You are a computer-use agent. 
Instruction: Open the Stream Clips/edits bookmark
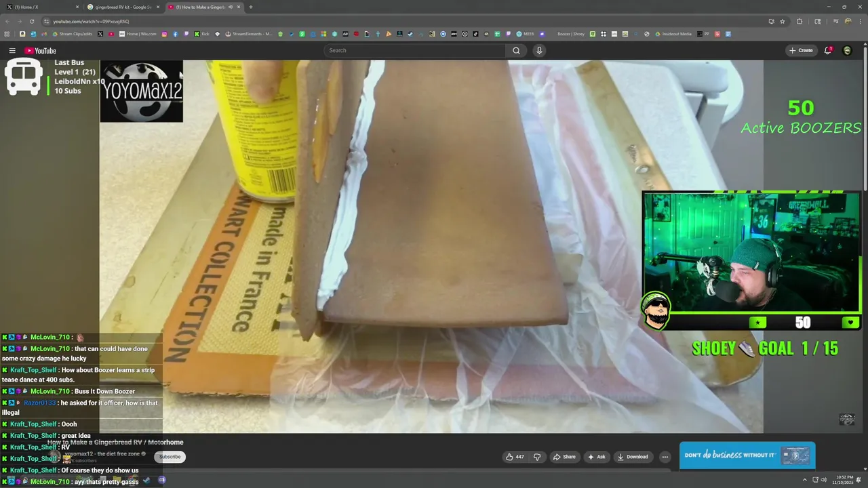[73, 34]
